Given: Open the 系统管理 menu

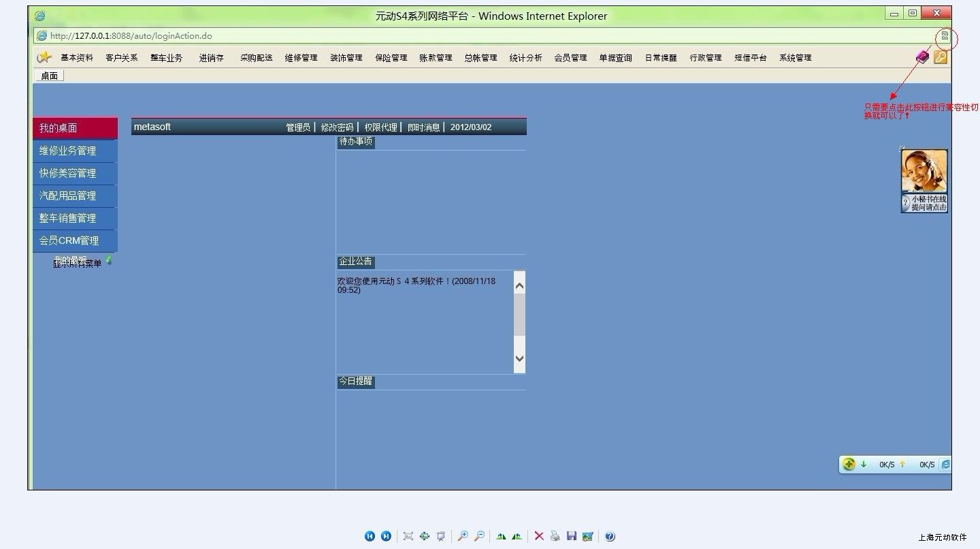Looking at the screenshot, I should pyautogui.click(x=795, y=58).
